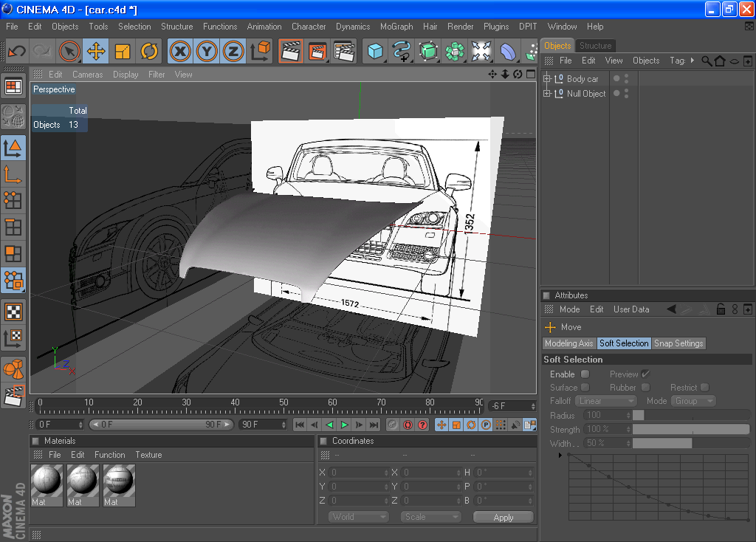This screenshot has width=756, height=542.
Task: Expand the falloff curve disclosure triangle
Action: [x=560, y=455]
